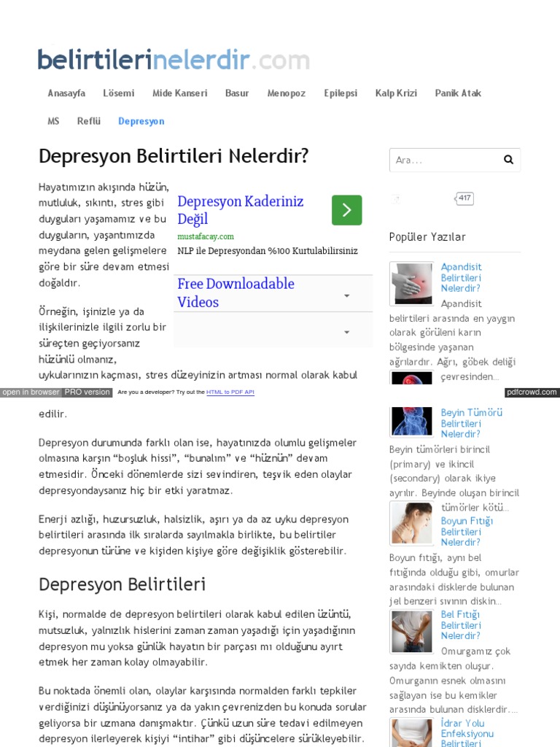Open the Reflü menu item
Image resolution: width=560 pixels, height=747 pixels.
tap(89, 121)
